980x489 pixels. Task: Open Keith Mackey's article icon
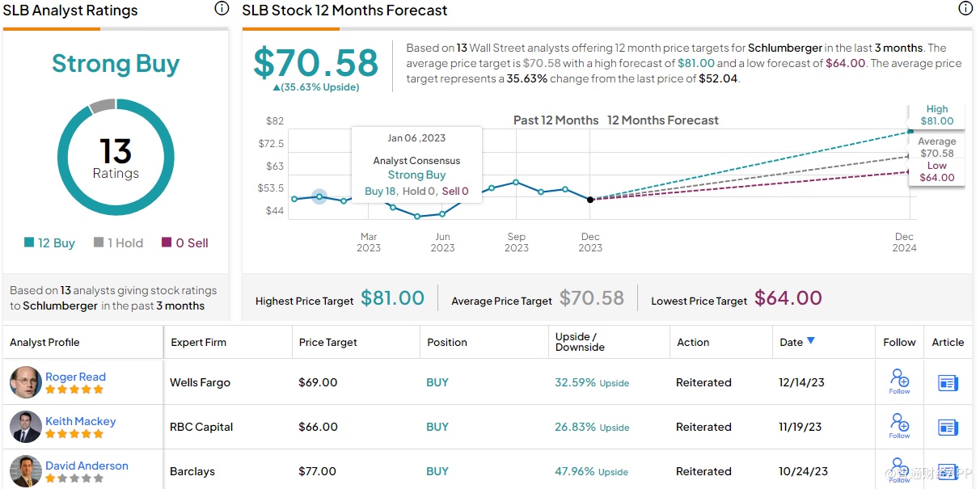pyautogui.click(x=948, y=428)
